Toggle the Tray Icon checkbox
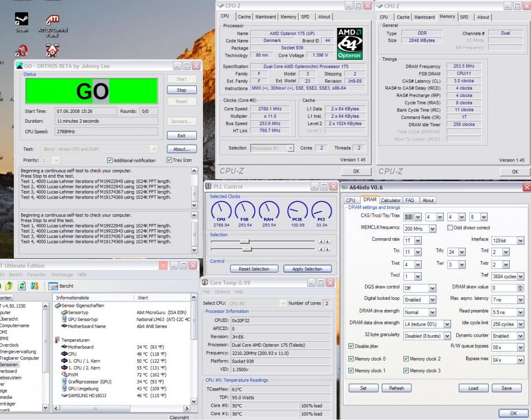Viewport: 531px width, 420px height. (x=169, y=160)
